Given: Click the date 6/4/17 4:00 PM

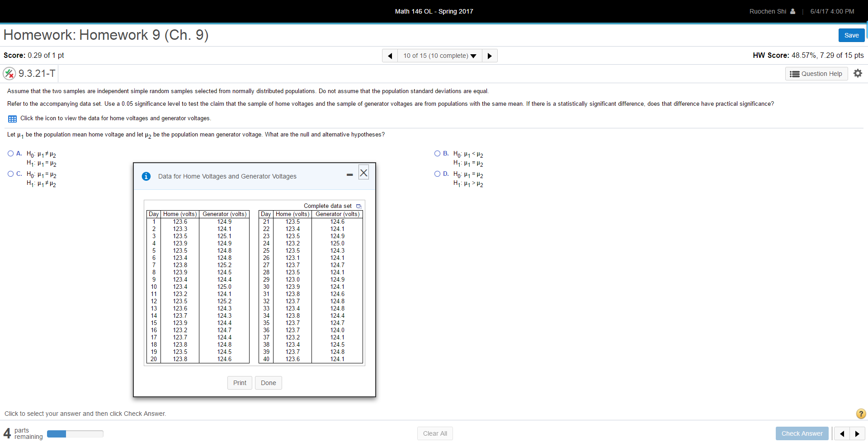Looking at the screenshot, I should pyautogui.click(x=832, y=11).
